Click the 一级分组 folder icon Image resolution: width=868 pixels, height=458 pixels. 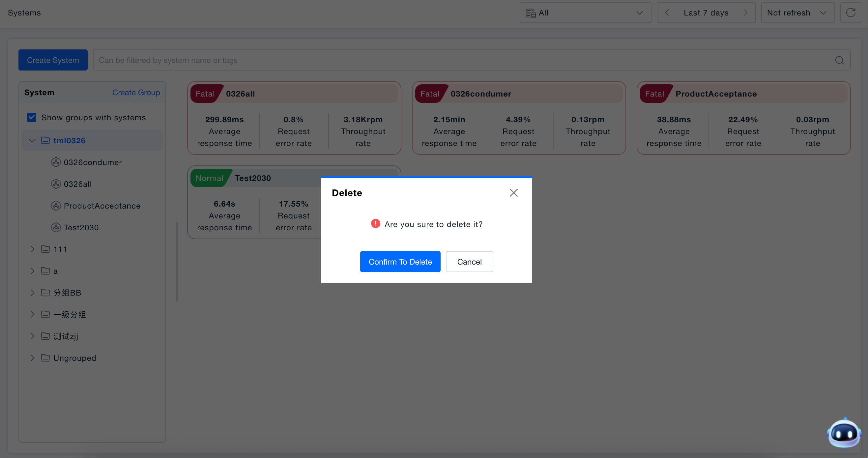pyautogui.click(x=45, y=314)
